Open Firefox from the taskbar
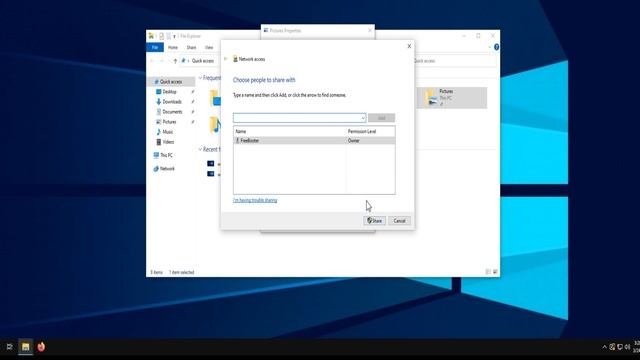 click(41, 347)
